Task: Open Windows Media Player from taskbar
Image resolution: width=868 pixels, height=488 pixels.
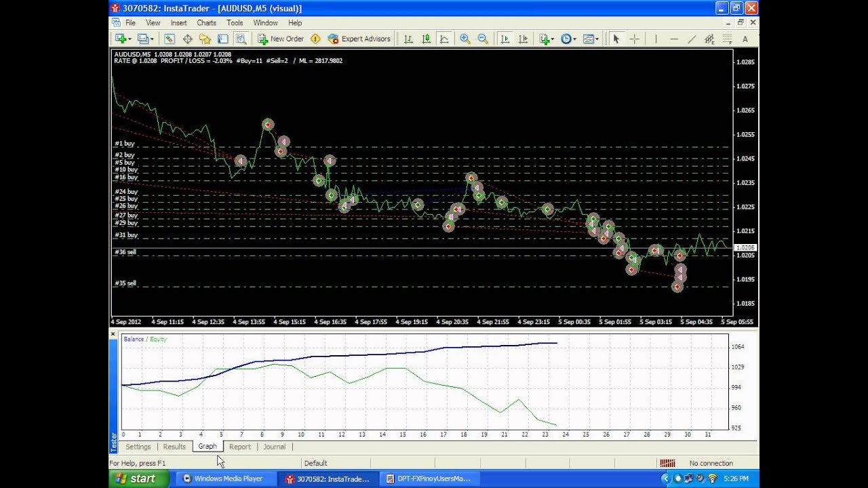Action: pyautogui.click(x=222, y=479)
